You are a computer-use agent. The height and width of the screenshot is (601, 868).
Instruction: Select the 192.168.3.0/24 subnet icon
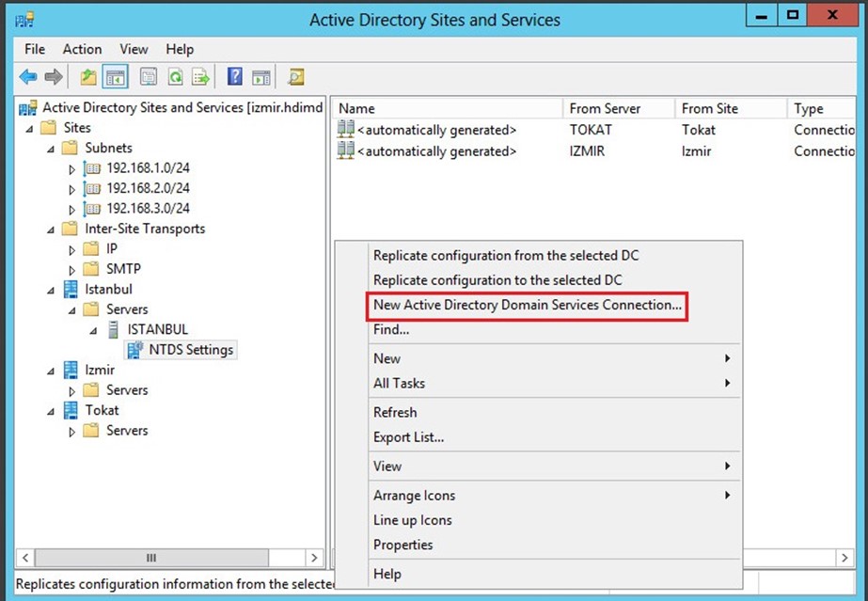(92, 209)
